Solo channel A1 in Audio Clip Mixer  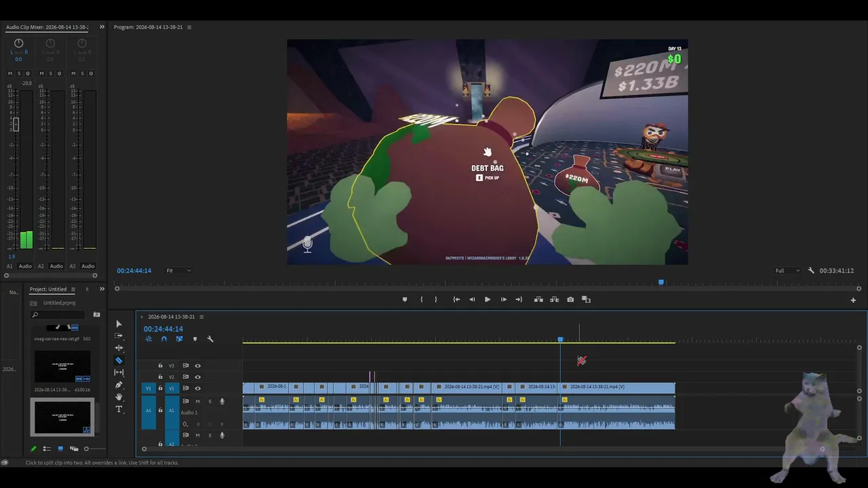coord(19,73)
